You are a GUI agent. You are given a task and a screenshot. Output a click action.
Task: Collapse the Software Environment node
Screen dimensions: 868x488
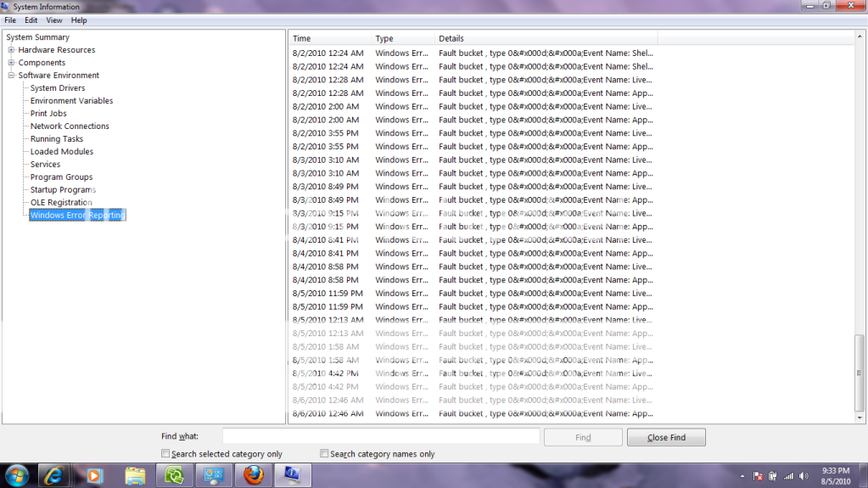11,76
